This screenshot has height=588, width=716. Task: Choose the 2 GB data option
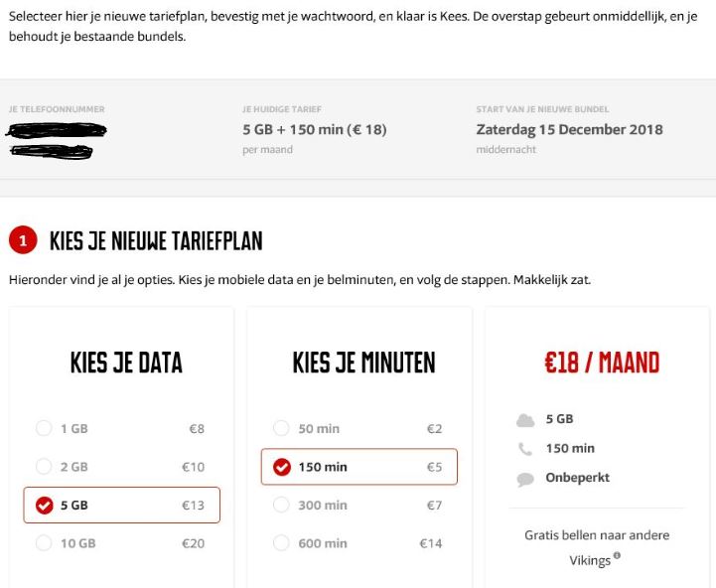coord(44,467)
